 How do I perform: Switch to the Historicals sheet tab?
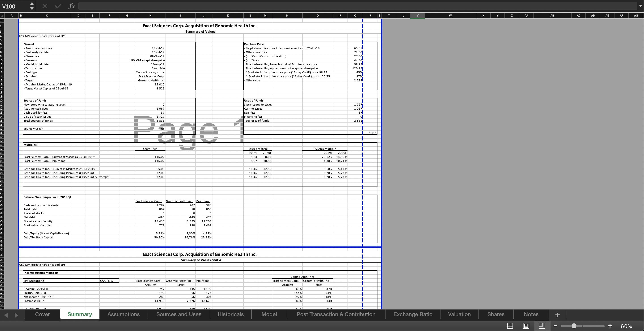click(231, 314)
